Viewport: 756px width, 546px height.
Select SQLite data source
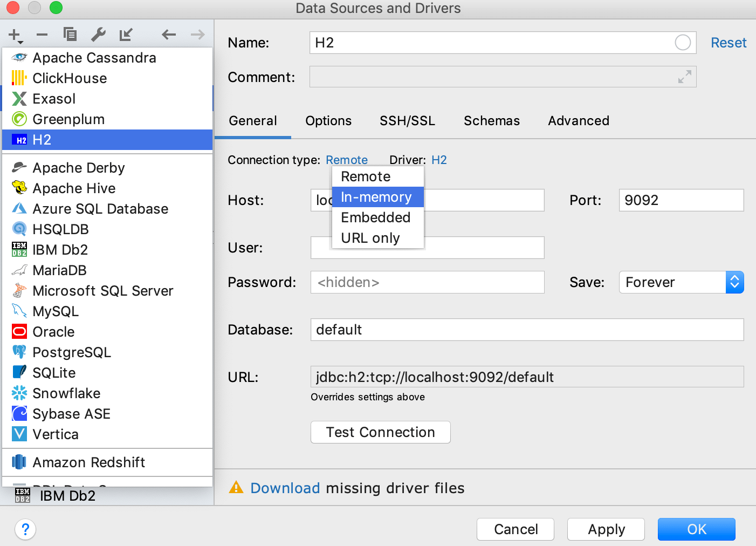tap(107, 373)
